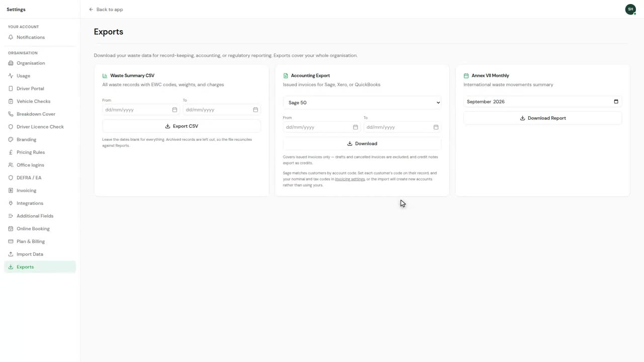Click the Office logins people icon
This screenshot has width=644, height=362.
11,165
